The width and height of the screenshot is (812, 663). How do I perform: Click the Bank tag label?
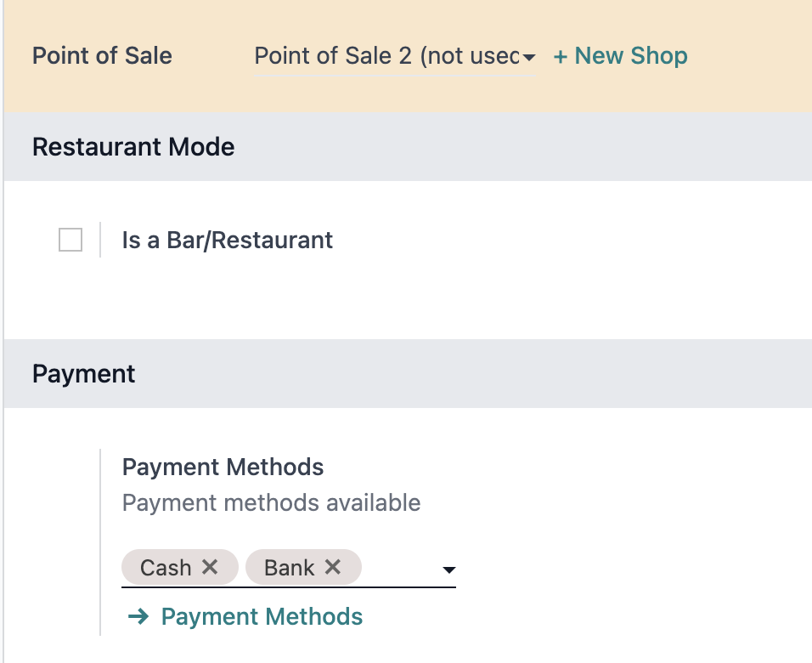click(290, 568)
